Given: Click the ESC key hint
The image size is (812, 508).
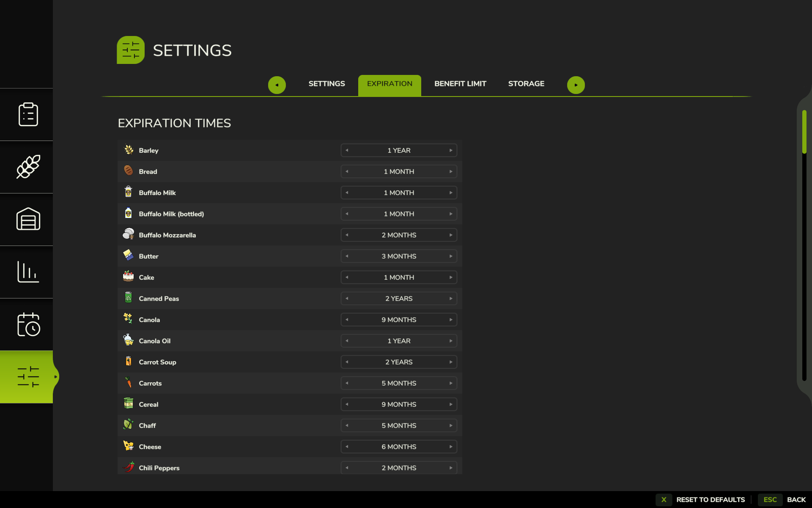Looking at the screenshot, I should (x=770, y=500).
